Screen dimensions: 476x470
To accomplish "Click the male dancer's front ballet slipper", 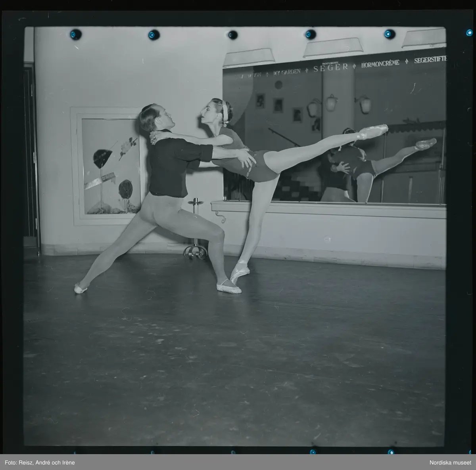I will click(229, 287).
